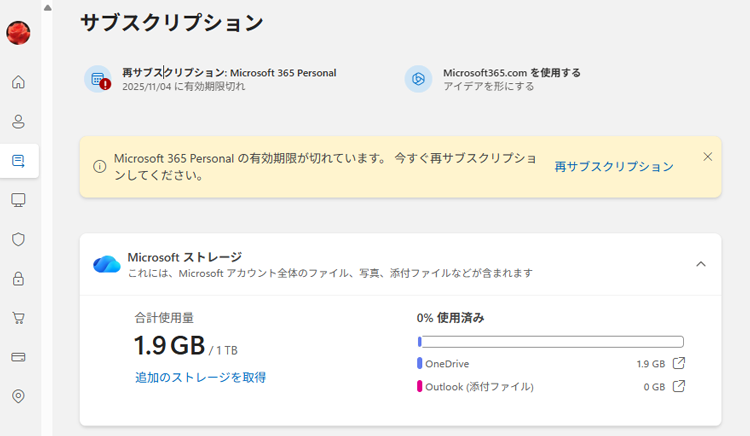Click the OneDrive label
750x436 pixels.
pyautogui.click(x=447, y=364)
